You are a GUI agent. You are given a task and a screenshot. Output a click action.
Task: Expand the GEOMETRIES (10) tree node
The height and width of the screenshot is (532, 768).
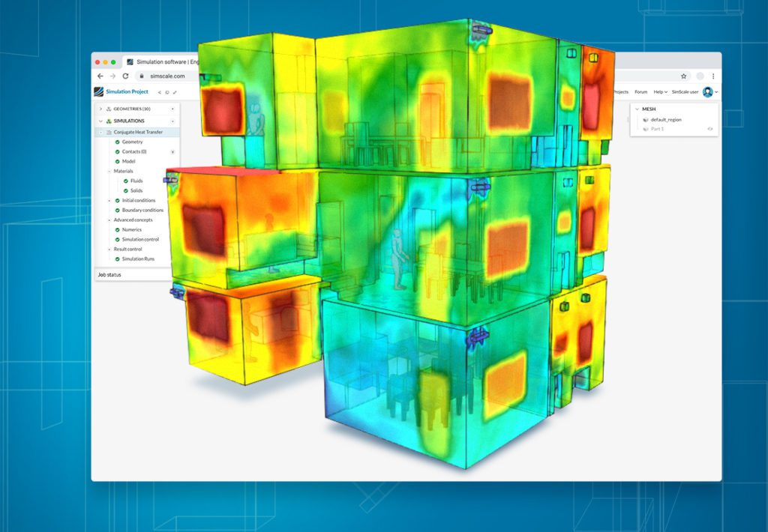coord(100,109)
